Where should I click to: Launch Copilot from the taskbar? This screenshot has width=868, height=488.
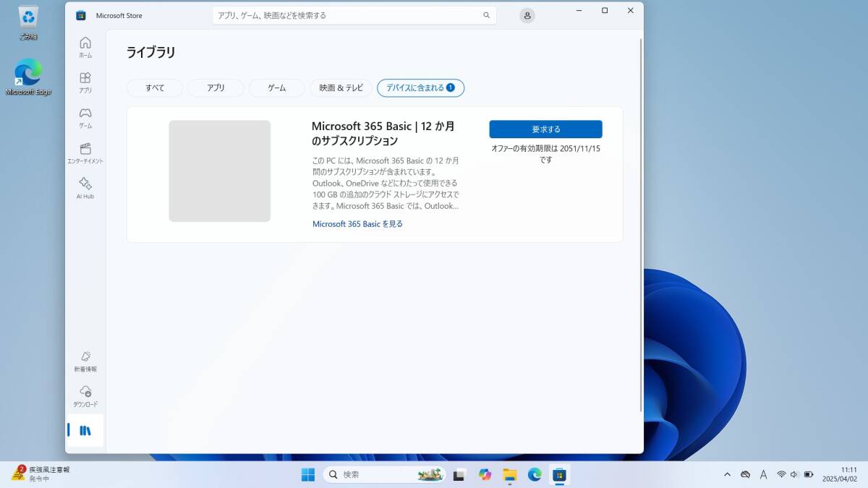[x=485, y=474]
